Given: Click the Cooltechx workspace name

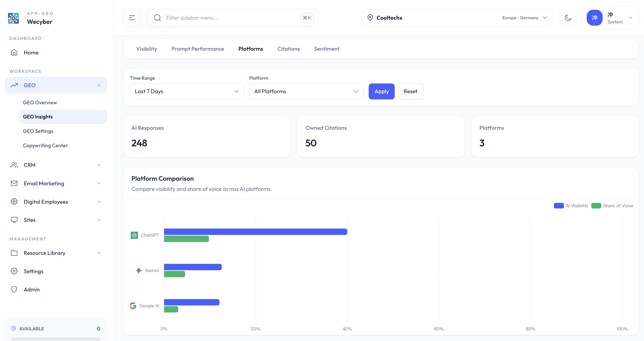Looking at the screenshot, I should [x=389, y=18].
